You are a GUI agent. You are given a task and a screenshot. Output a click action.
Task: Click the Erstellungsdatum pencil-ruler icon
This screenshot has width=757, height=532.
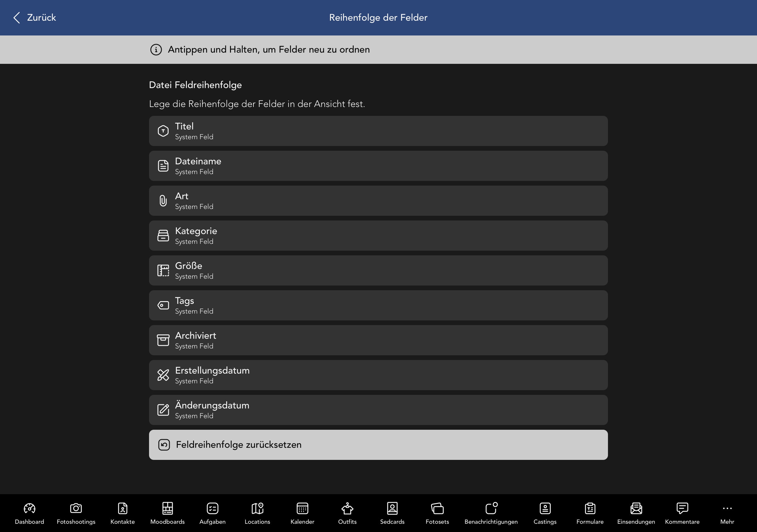click(x=163, y=375)
